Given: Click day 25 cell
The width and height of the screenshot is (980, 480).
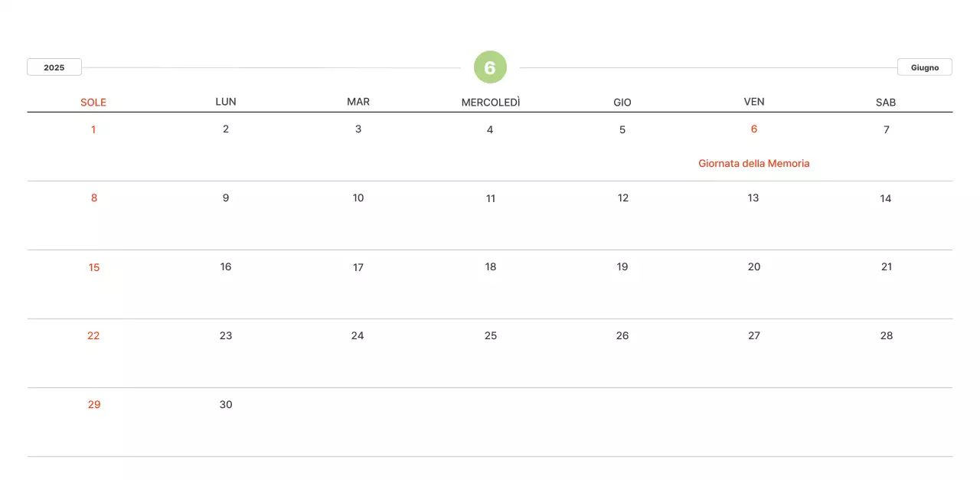Looking at the screenshot, I should point(491,336).
